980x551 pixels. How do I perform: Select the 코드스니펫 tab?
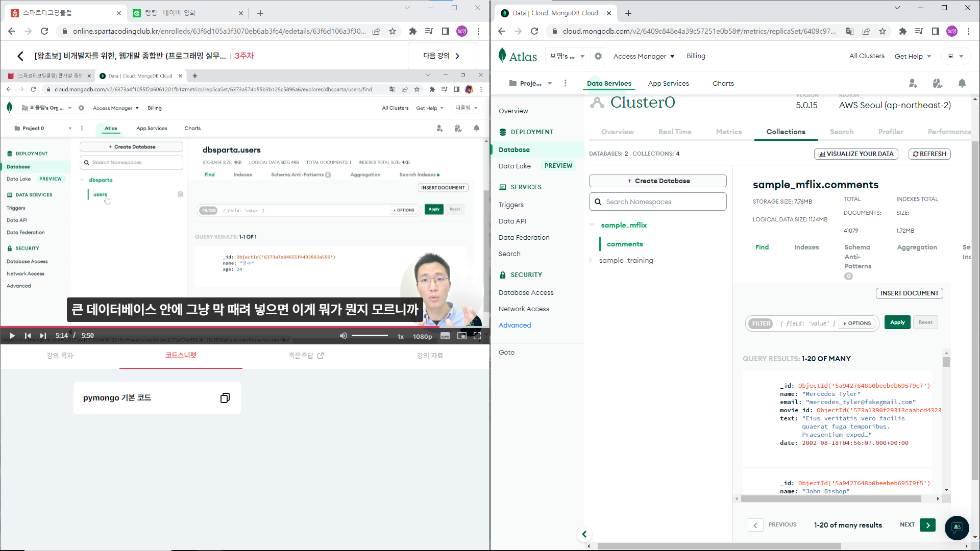pos(181,355)
